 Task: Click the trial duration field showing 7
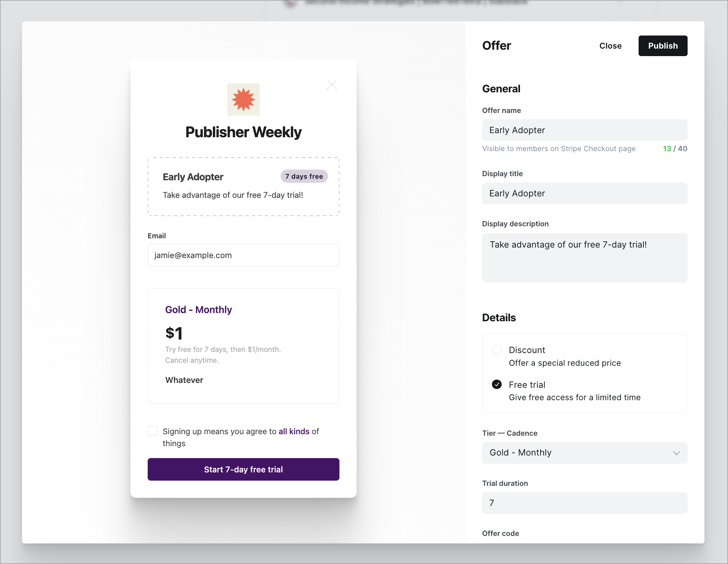tap(585, 502)
